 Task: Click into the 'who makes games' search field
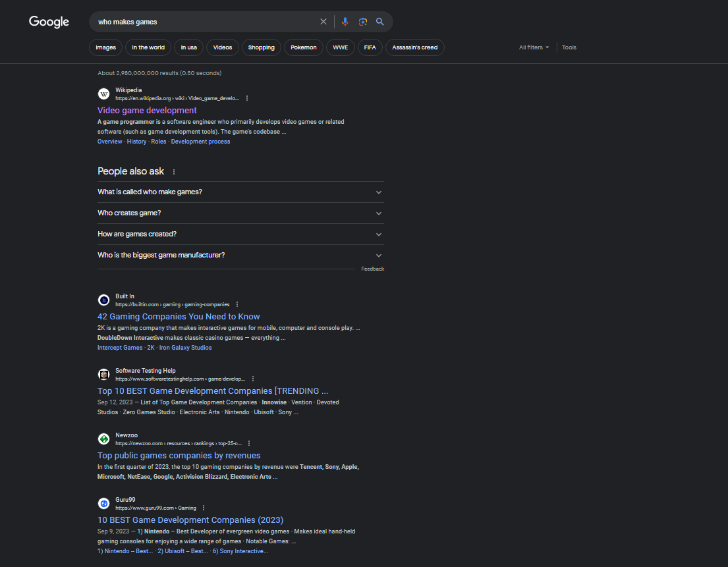204,22
